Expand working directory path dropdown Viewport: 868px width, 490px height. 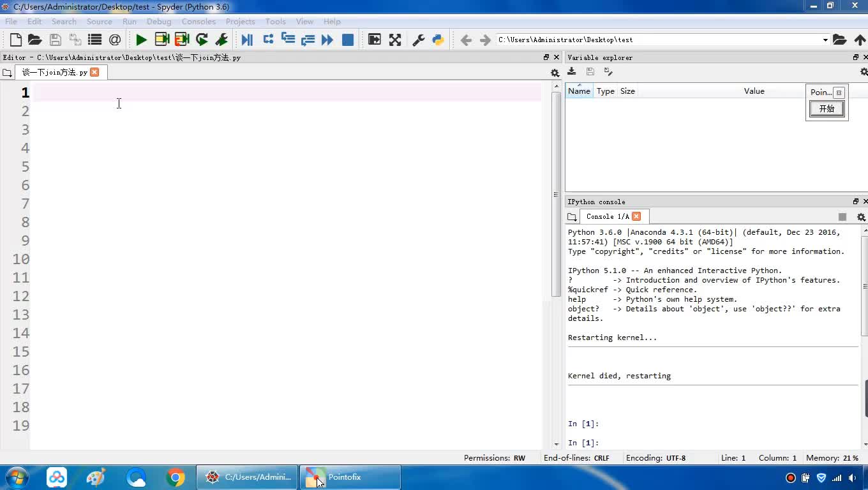[x=825, y=40]
